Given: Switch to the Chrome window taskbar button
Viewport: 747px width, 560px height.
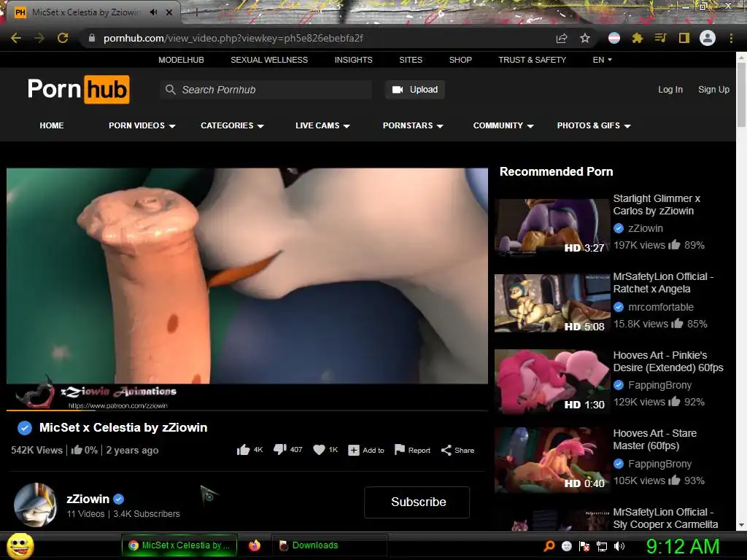Looking at the screenshot, I should tap(179, 545).
